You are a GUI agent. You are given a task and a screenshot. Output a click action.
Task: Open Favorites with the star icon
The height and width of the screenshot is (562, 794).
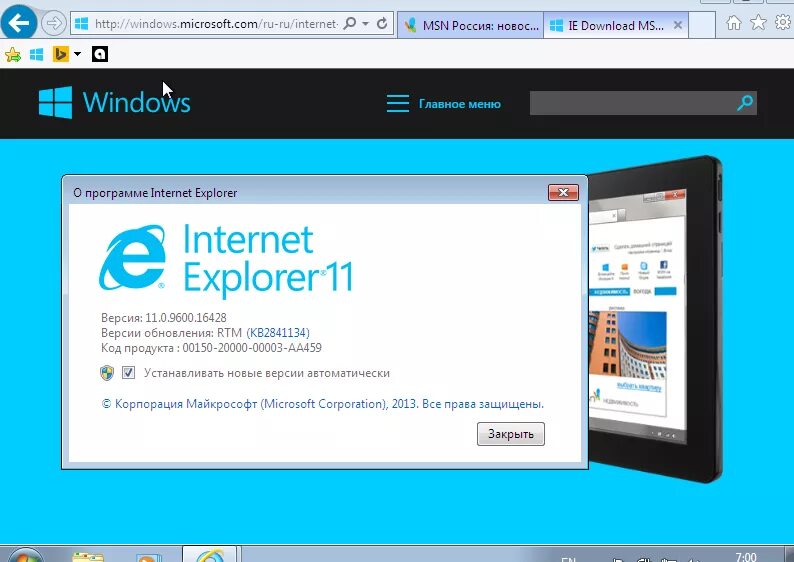pyautogui.click(x=758, y=22)
